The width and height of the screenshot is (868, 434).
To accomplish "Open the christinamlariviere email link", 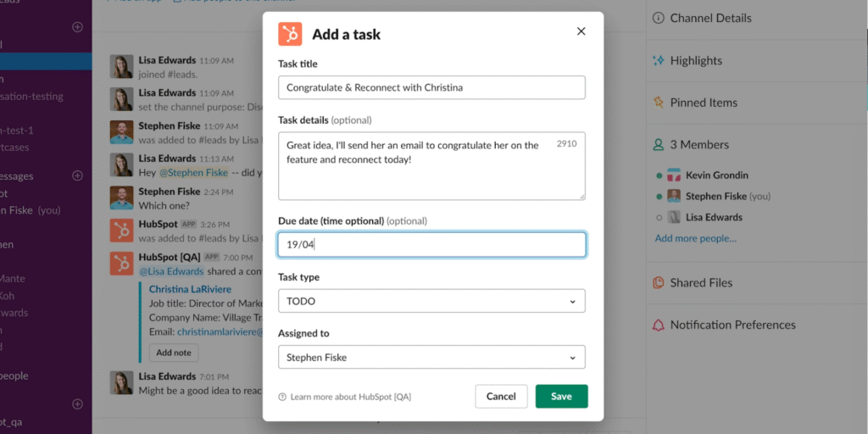I will [220, 332].
